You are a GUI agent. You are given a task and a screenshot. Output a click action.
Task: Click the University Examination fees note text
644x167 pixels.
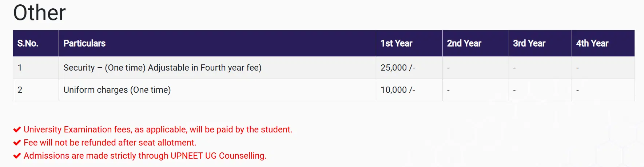(158, 130)
